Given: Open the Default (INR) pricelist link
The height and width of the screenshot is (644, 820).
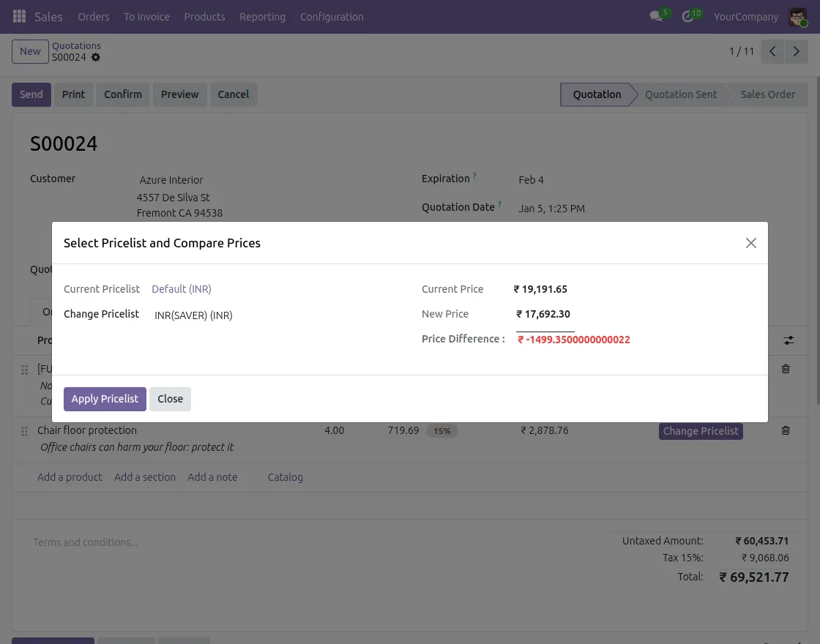Looking at the screenshot, I should tap(181, 289).
